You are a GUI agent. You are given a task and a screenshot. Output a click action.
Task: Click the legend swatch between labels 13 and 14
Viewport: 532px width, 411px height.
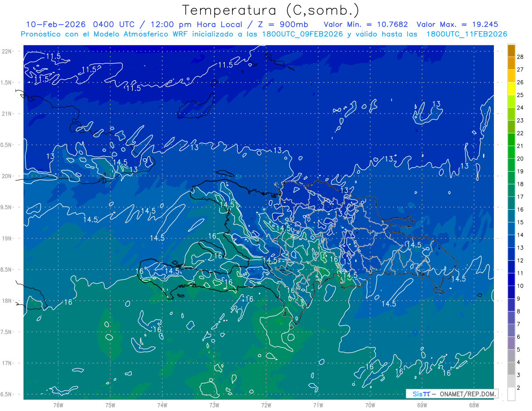[511, 241]
